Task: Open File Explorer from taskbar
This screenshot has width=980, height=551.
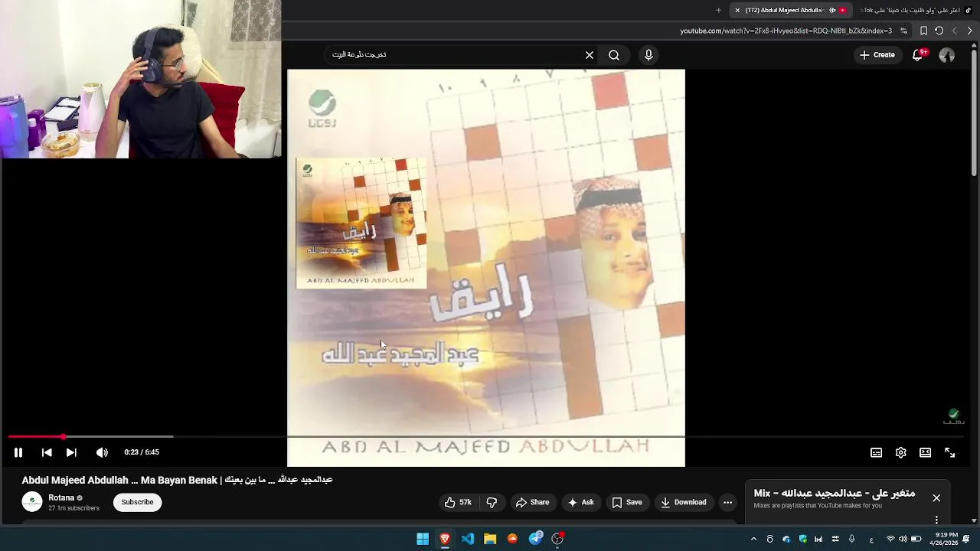Action: [490, 539]
